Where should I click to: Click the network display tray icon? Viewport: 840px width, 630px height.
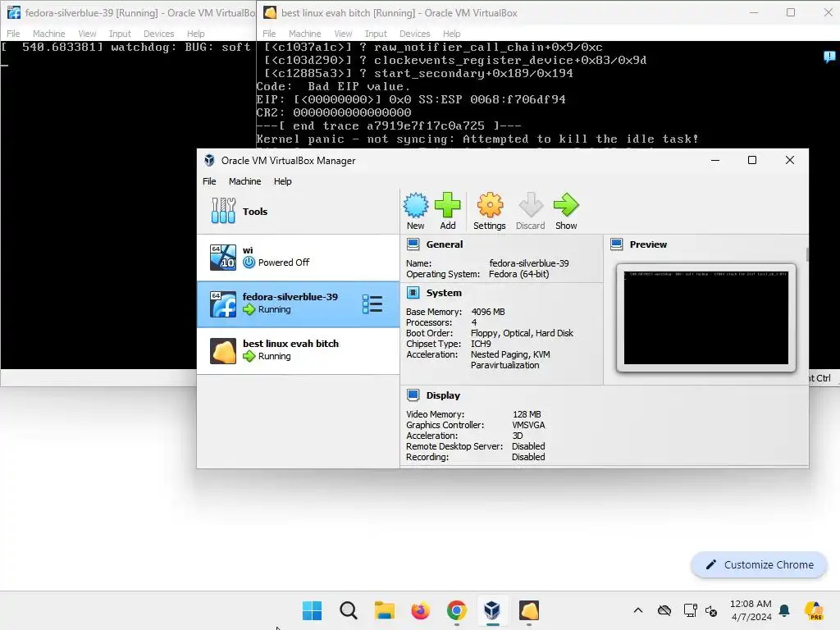click(x=690, y=610)
